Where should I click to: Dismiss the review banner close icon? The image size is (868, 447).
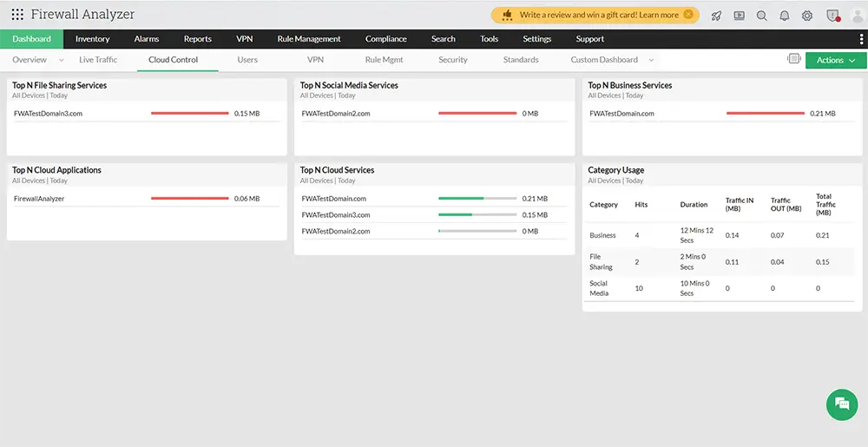[x=688, y=15]
